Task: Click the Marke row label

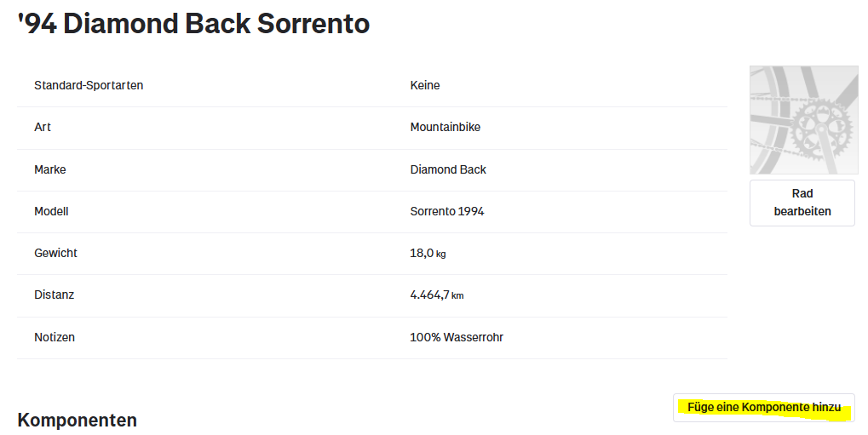Action: (50, 169)
